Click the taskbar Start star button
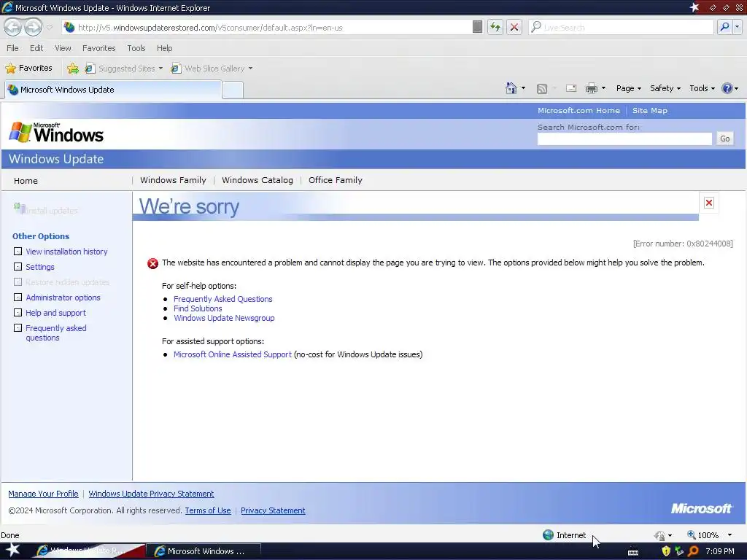747x560 pixels. pos(12,551)
